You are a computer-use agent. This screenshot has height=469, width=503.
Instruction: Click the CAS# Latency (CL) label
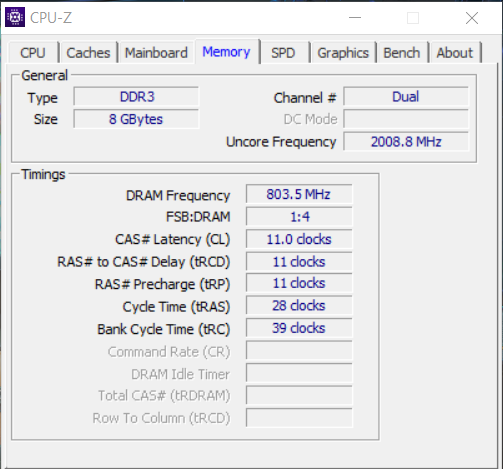click(x=172, y=239)
